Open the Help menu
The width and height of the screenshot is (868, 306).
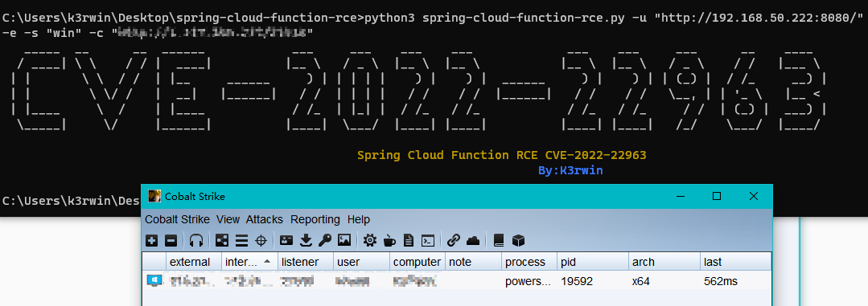point(358,219)
